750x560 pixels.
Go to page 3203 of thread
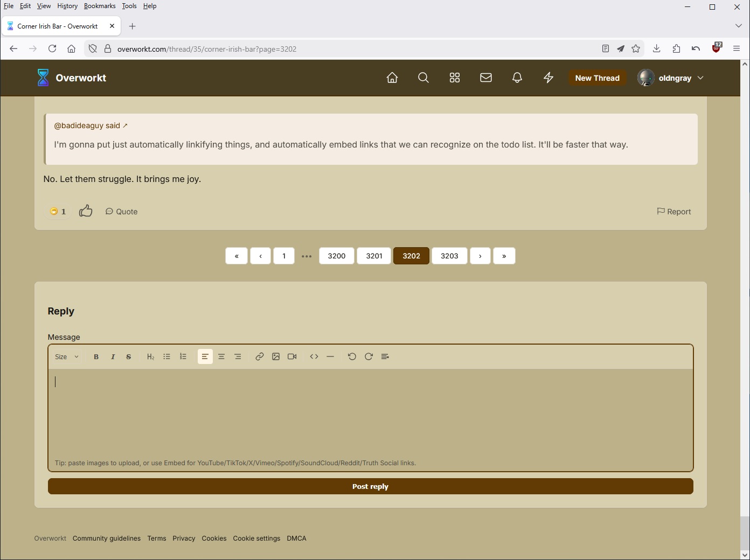pos(449,256)
